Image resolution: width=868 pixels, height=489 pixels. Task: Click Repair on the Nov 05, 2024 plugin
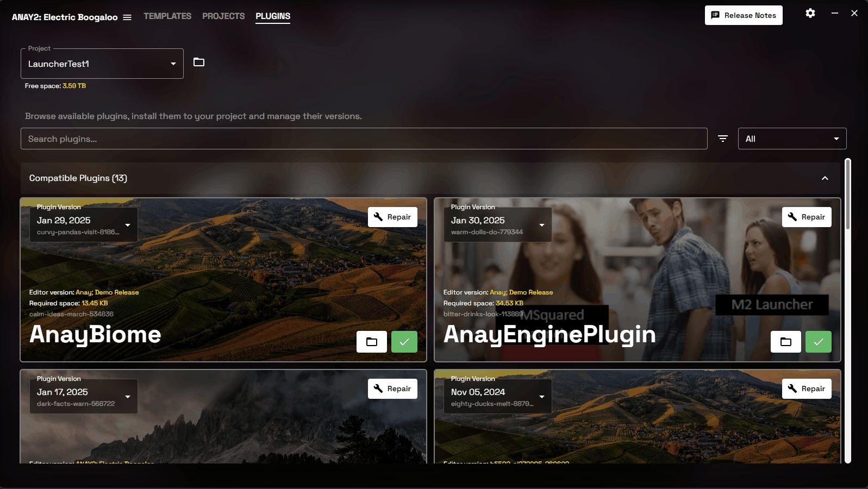pos(807,388)
